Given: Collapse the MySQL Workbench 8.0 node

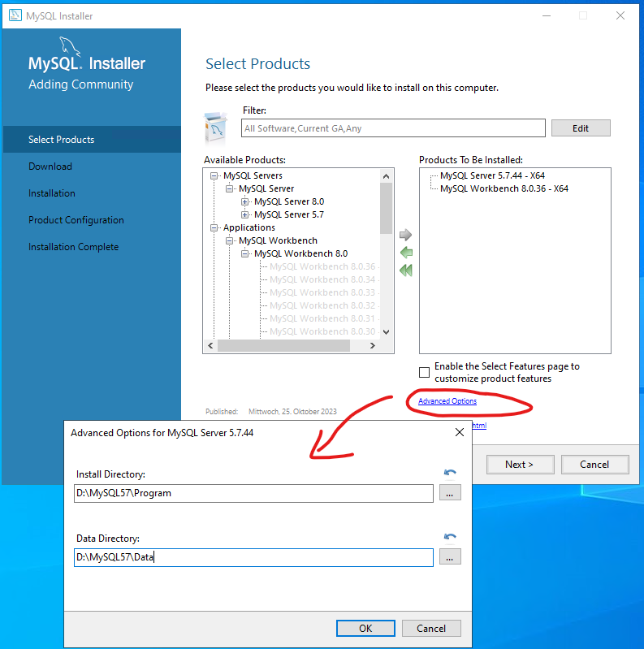Looking at the screenshot, I should pyautogui.click(x=245, y=253).
